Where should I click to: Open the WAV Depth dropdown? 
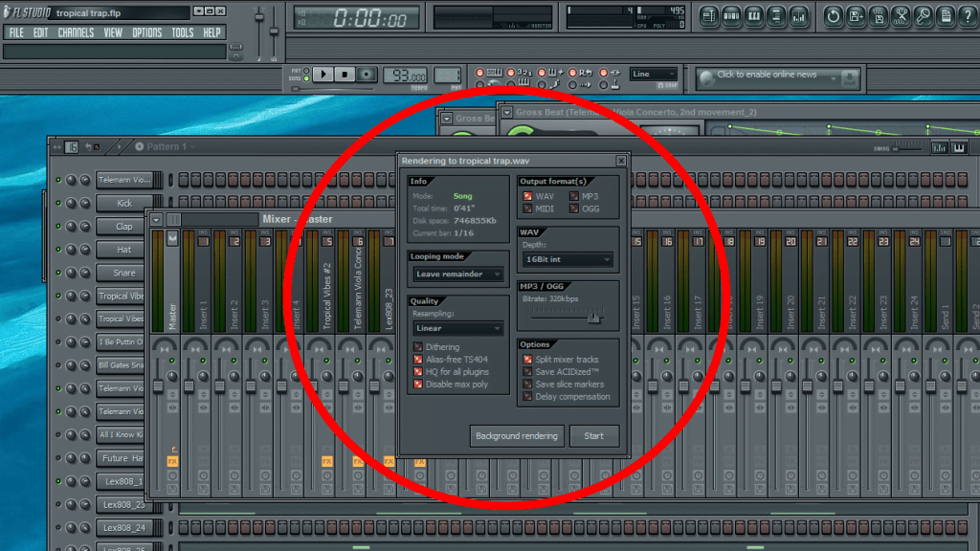(567, 259)
